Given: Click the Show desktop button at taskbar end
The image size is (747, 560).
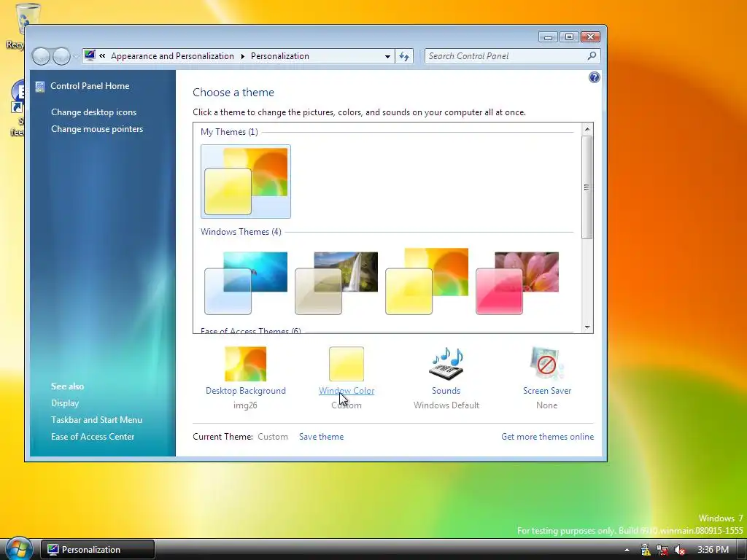Looking at the screenshot, I should coord(742,550).
